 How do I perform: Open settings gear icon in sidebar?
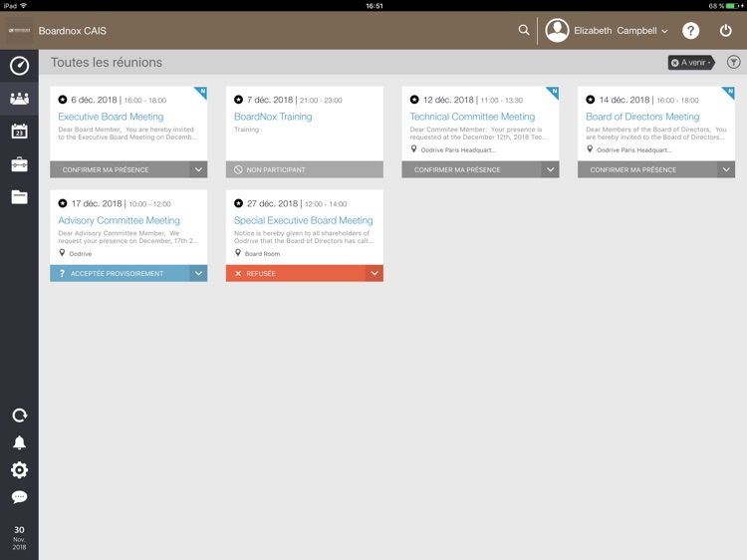19,470
